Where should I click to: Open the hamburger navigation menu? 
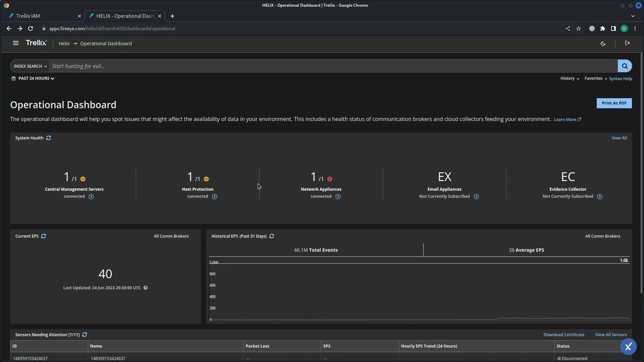click(x=16, y=43)
